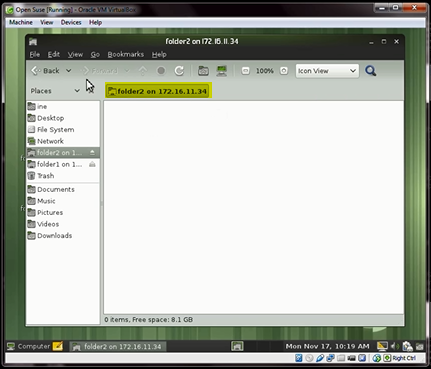Open the File menu
This screenshot has height=369, width=431.
pos(35,54)
